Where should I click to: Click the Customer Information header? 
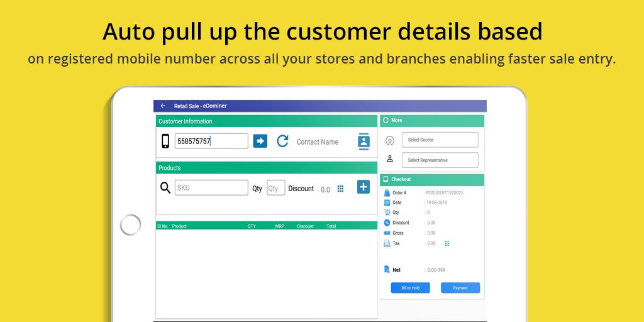[x=267, y=121]
